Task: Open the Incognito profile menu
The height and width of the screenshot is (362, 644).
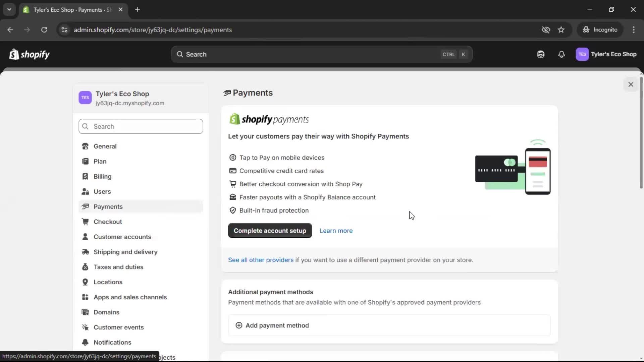Action: [x=600, y=29]
